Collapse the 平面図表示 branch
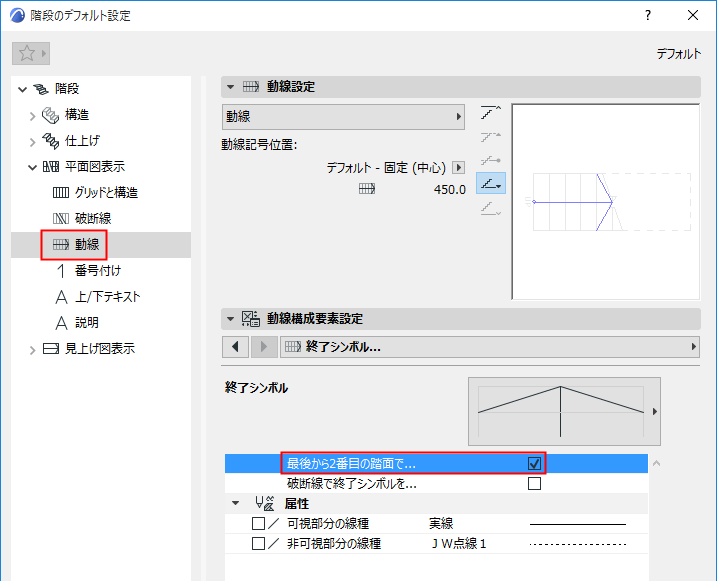 [32, 168]
